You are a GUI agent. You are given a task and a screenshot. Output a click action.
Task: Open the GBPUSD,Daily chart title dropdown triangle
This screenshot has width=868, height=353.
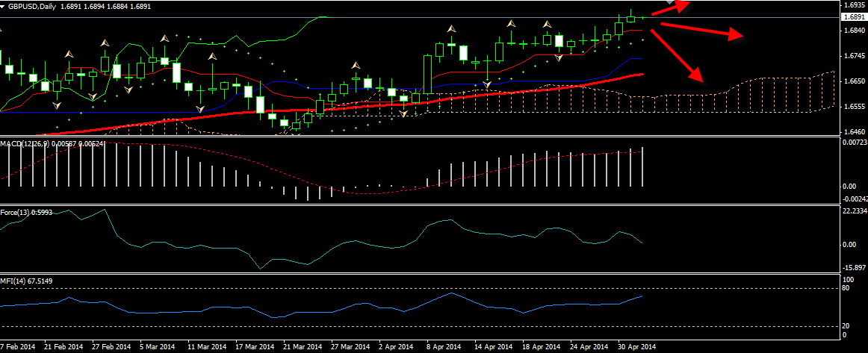click(4, 4)
